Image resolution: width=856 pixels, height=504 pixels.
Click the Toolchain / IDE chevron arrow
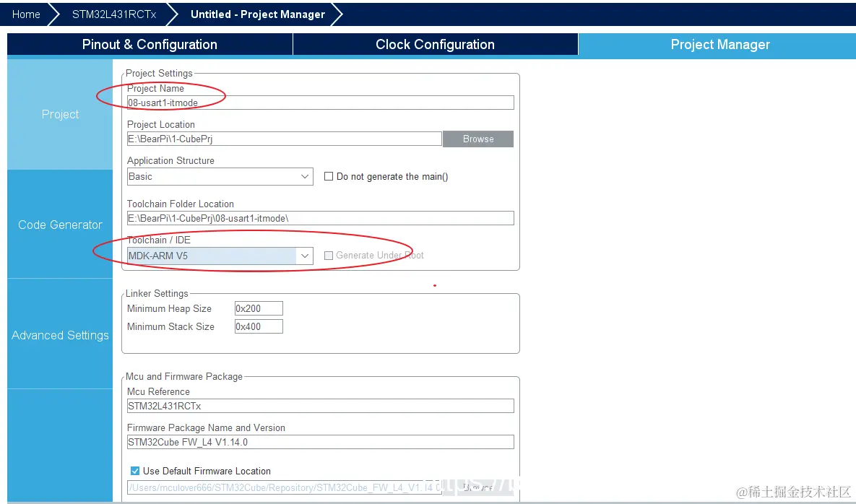point(305,256)
